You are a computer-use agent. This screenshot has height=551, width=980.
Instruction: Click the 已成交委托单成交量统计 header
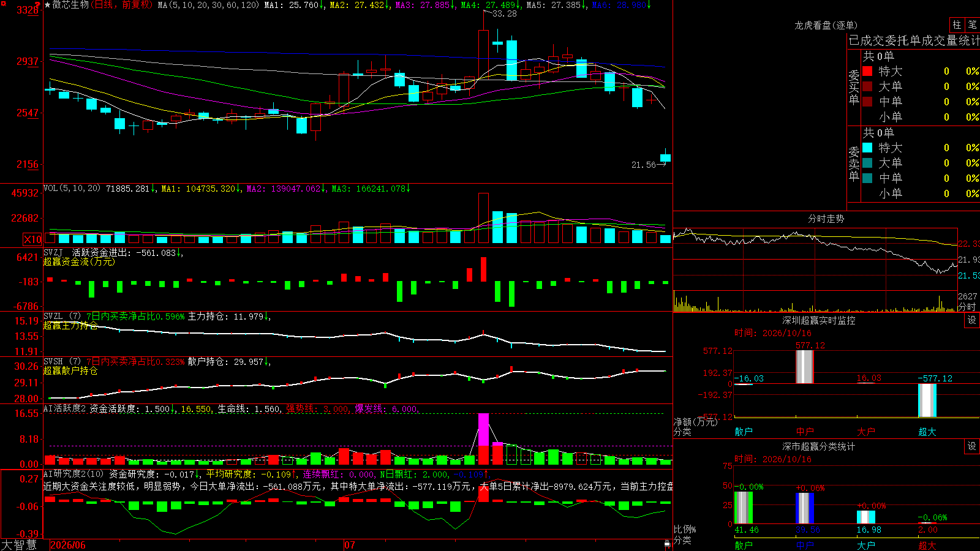[x=914, y=40]
